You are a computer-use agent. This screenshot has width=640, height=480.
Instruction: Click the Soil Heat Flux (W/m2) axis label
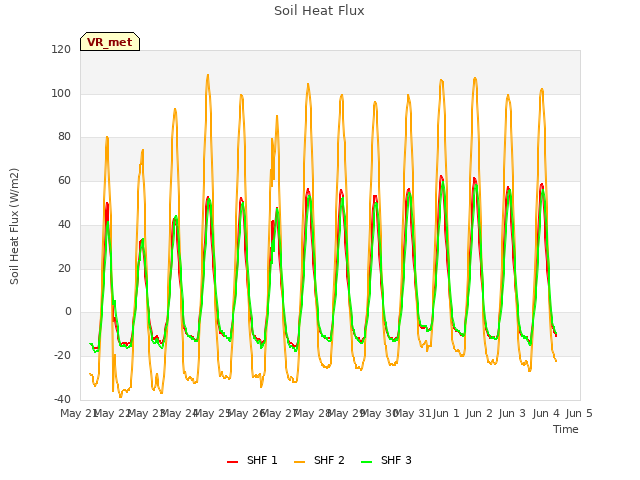14,226
